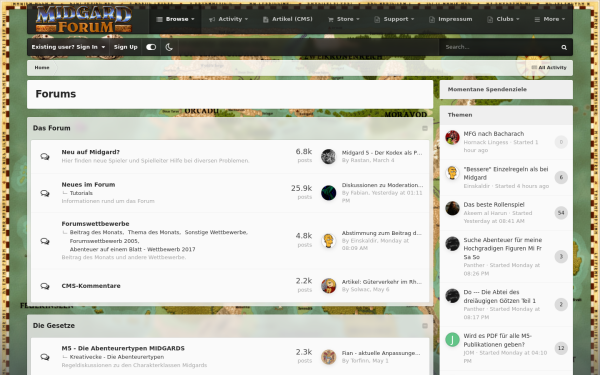Open the Store dropdown menu
The height and width of the screenshot is (375, 600).
(x=344, y=19)
